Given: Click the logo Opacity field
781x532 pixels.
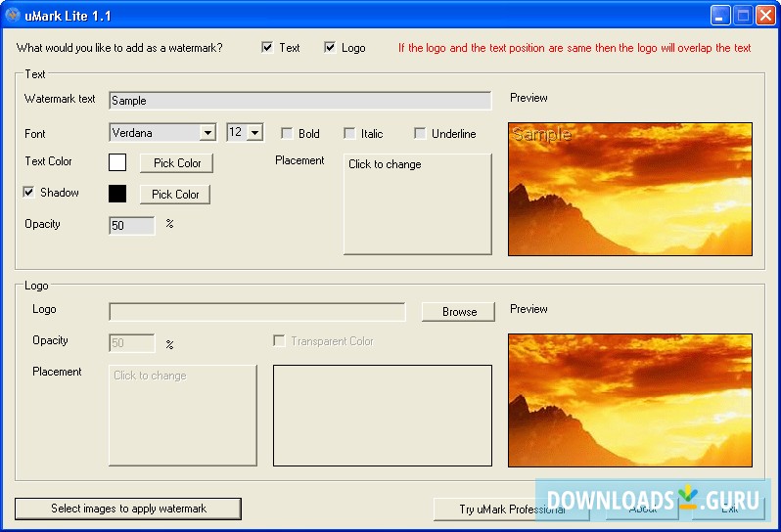Looking at the screenshot, I should coord(132,343).
